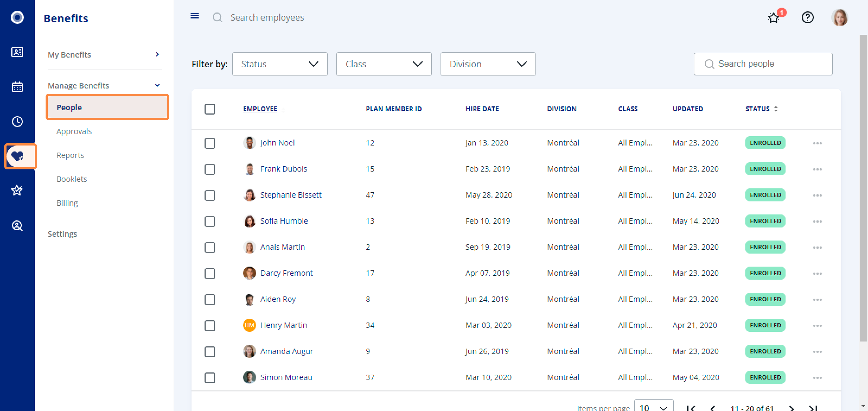Open row actions menu for Anais Martin
This screenshot has height=411, width=868.
pyautogui.click(x=817, y=248)
